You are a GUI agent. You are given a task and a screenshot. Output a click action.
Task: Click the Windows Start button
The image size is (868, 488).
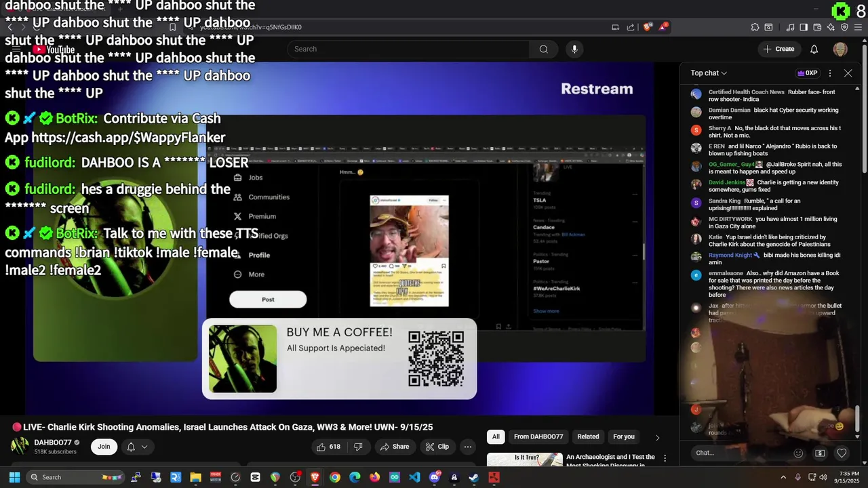14,477
